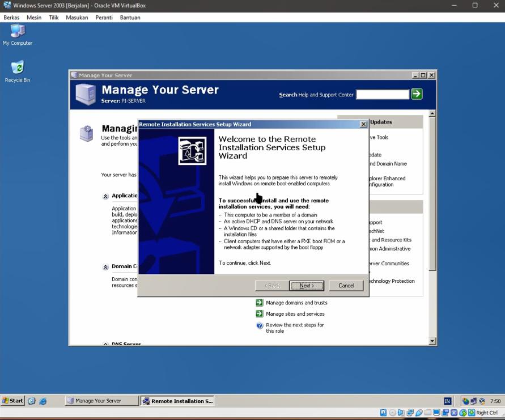Click the Search Help and Support input field

click(383, 94)
